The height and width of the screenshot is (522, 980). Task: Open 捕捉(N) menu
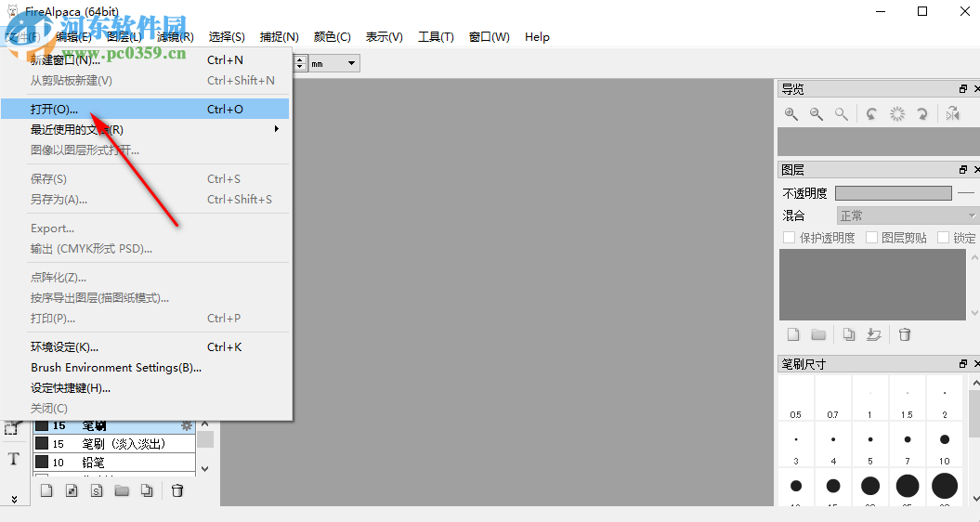[x=279, y=37]
